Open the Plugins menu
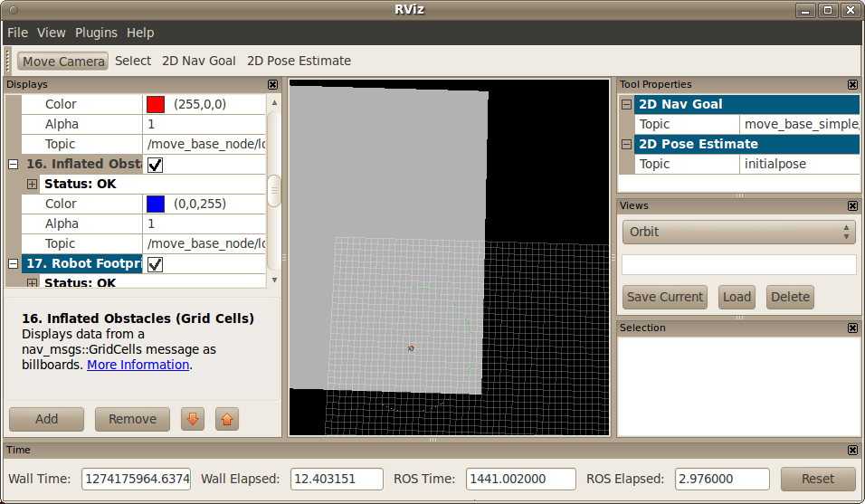 [x=96, y=33]
